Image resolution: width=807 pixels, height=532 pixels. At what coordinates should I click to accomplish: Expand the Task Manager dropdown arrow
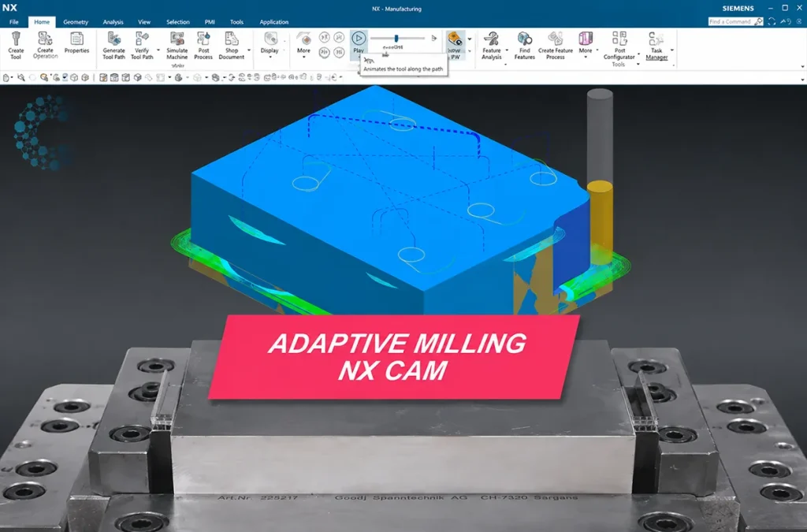coord(672,50)
